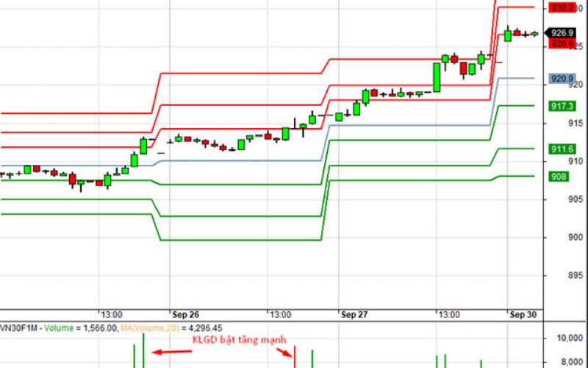Click the 915 price axis label
Screen dimensions: 588x368
pos(576,123)
